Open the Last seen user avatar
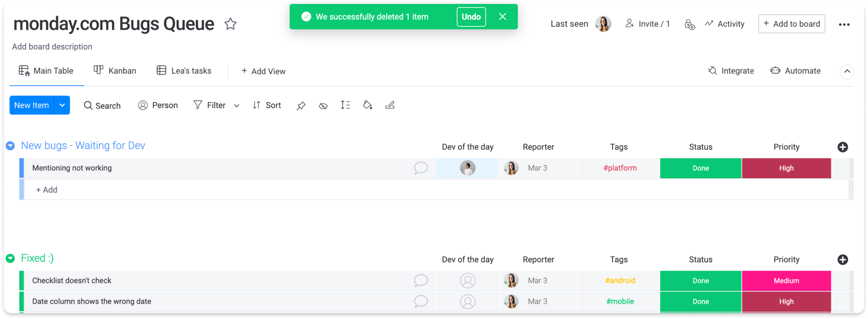The height and width of the screenshot is (319, 868). [x=603, y=24]
